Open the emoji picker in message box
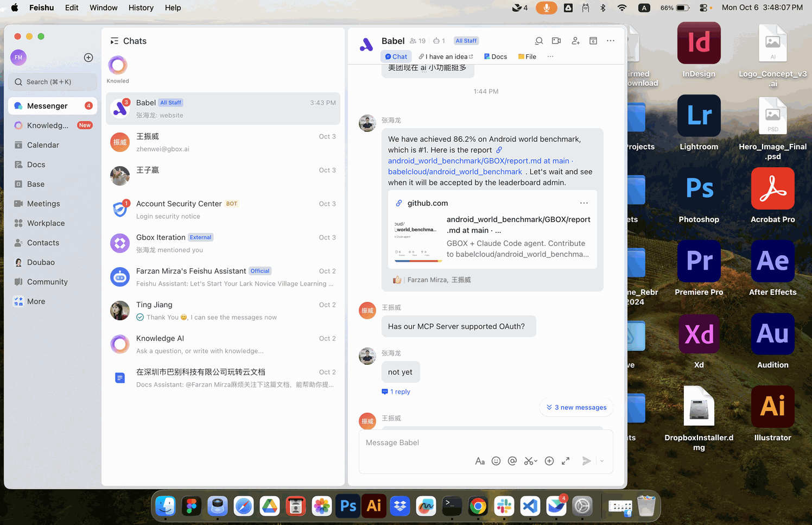This screenshot has height=525, width=812. pyautogui.click(x=496, y=461)
